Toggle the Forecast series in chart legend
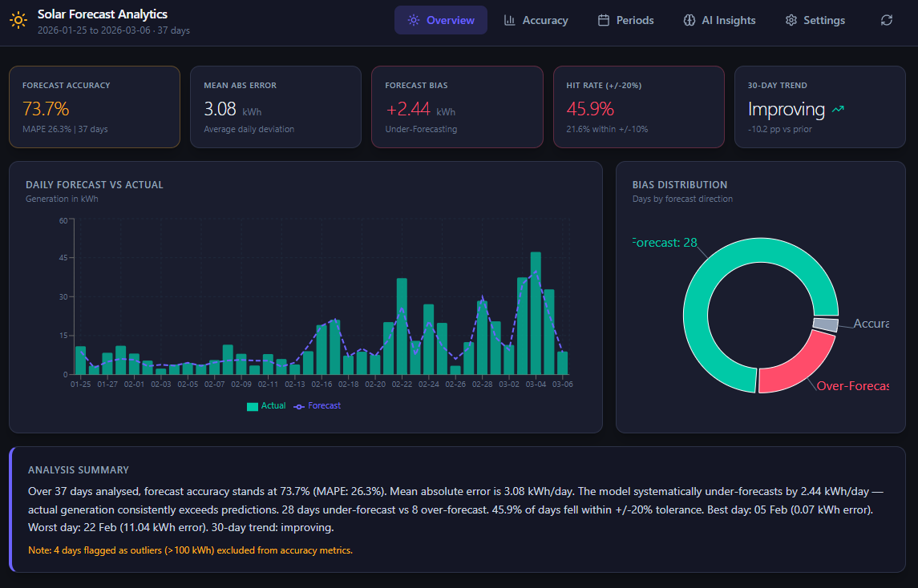 tap(317, 406)
